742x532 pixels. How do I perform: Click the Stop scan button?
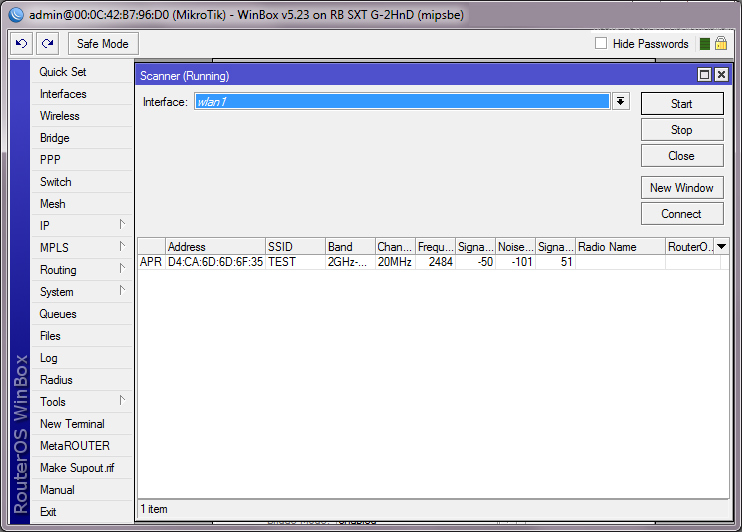pyautogui.click(x=682, y=130)
